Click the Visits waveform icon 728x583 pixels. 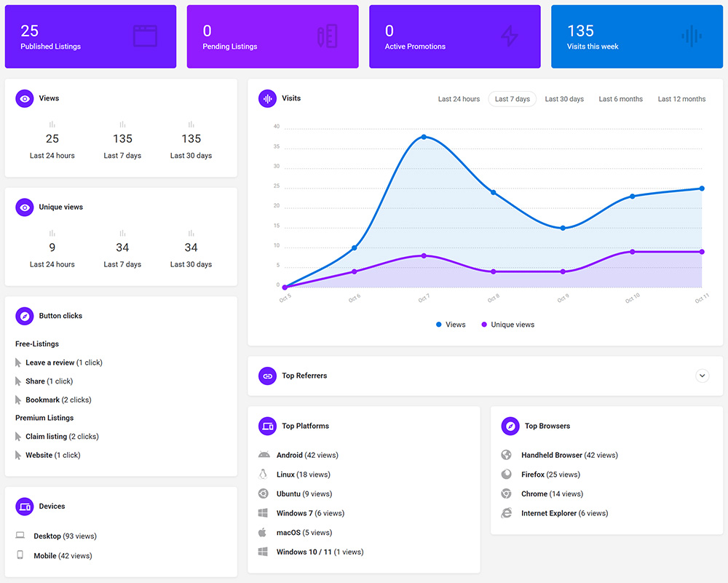[x=268, y=98]
